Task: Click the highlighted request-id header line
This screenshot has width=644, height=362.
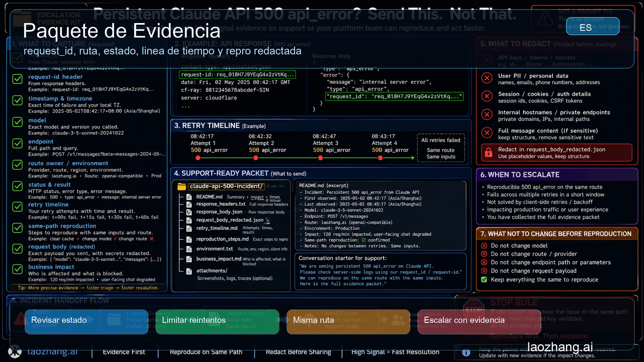Action: (237, 75)
